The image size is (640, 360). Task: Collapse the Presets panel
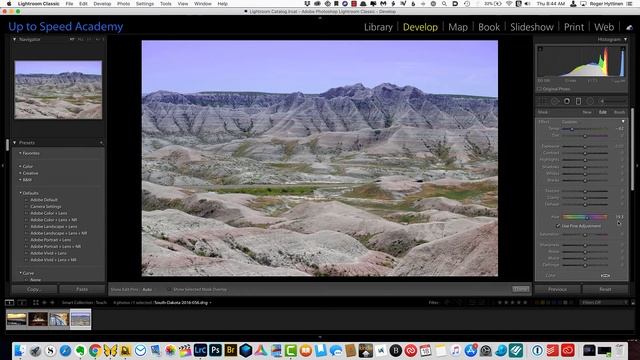(x=15, y=142)
